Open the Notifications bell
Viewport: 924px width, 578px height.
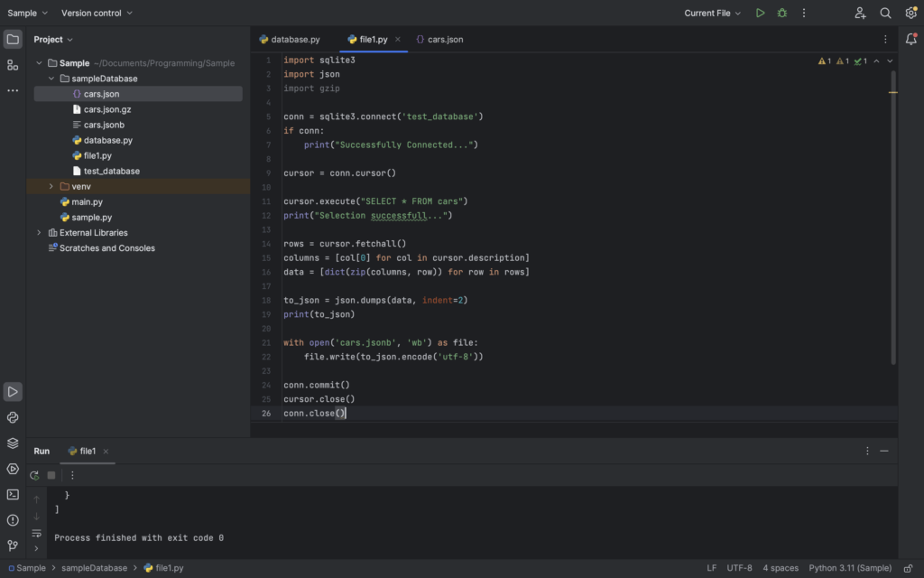point(910,40)
